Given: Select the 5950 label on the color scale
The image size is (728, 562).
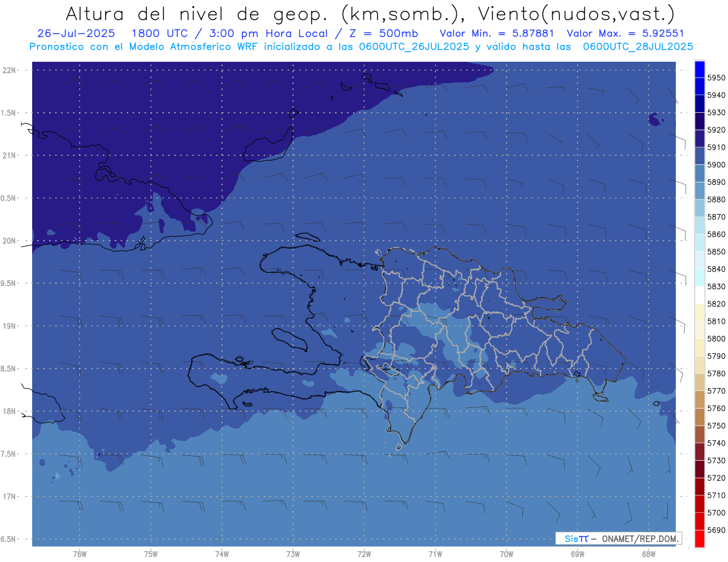Looking at the screenshot, I should pos(716,78).
